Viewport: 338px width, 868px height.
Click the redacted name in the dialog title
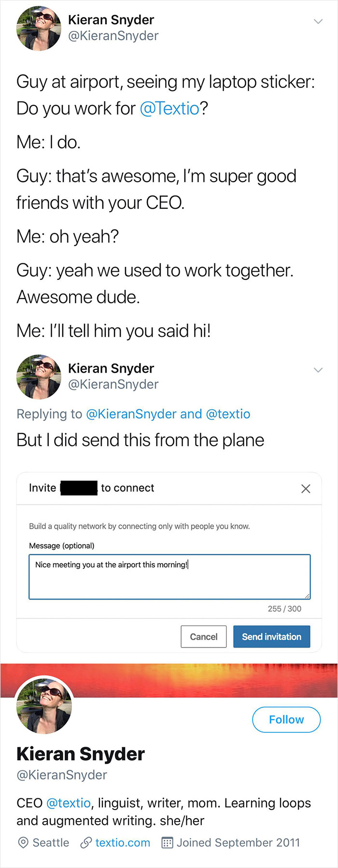pos(78,488)
